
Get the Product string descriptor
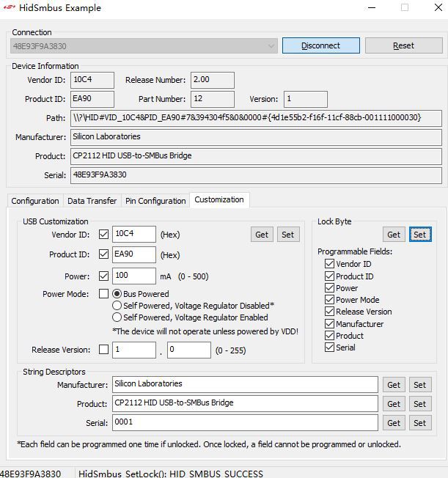click(394, 404)
